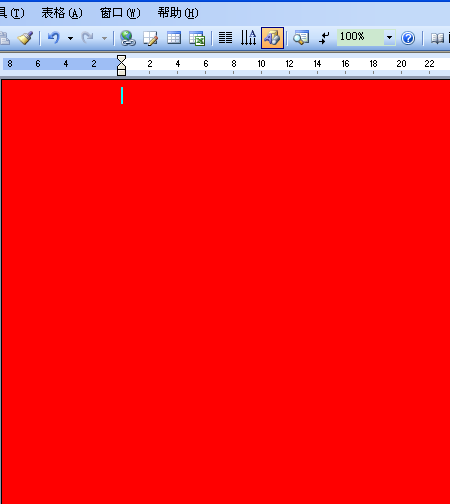Toggle Show/Hide formatting marks button

324,38
